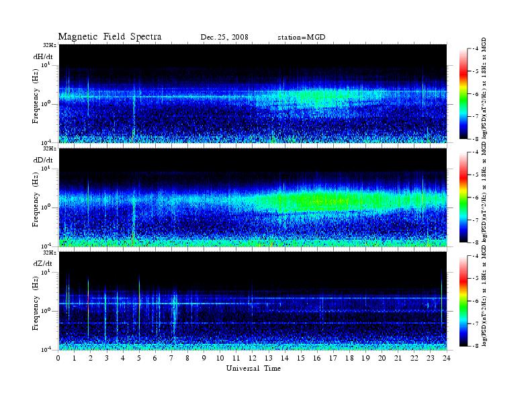Click the hour 9 tick label on time axis
This screenshot has width=532, height=411.
click(204, 358)
